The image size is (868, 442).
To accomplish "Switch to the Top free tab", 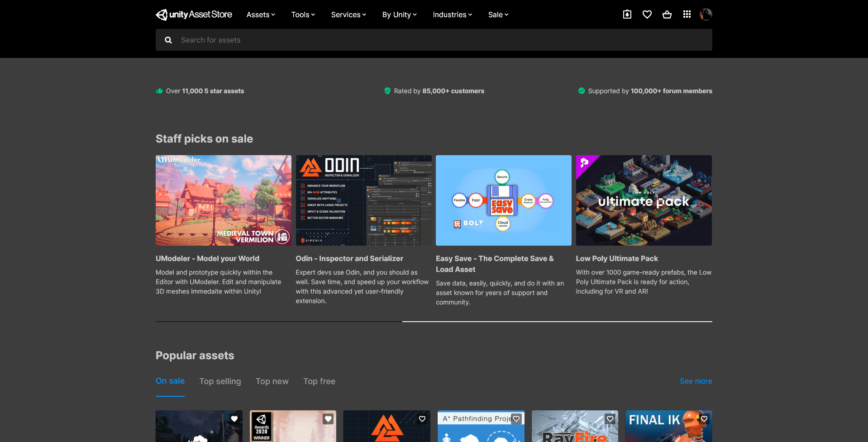I will pyautogui.click(x=319, y=381).
